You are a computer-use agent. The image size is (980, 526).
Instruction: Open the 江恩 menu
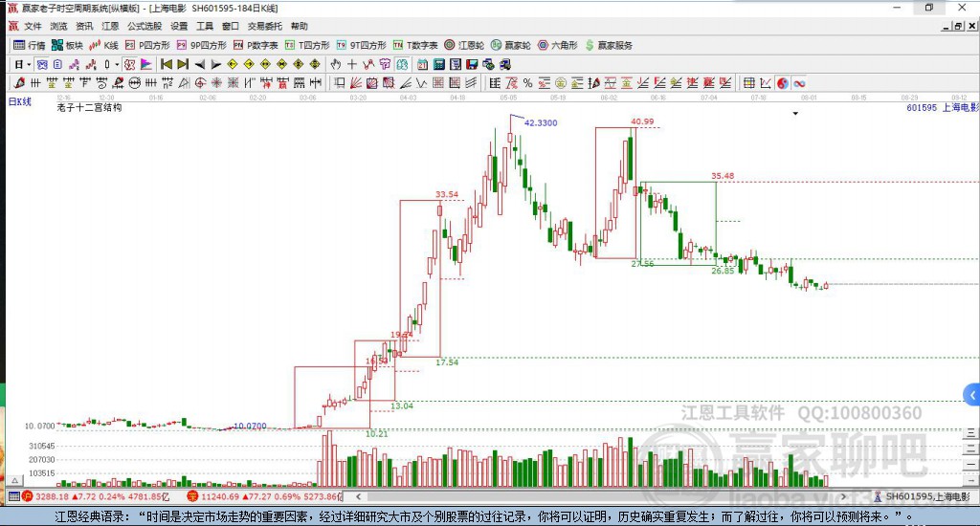click(x=110, y=26)
